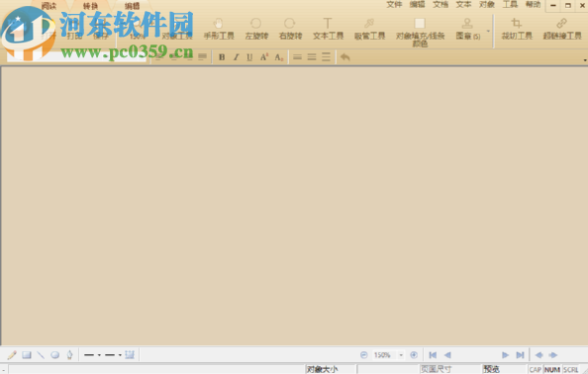Switch to the 阅读 tab
This screenshot has height=374, width=588.
coord(49,6)
